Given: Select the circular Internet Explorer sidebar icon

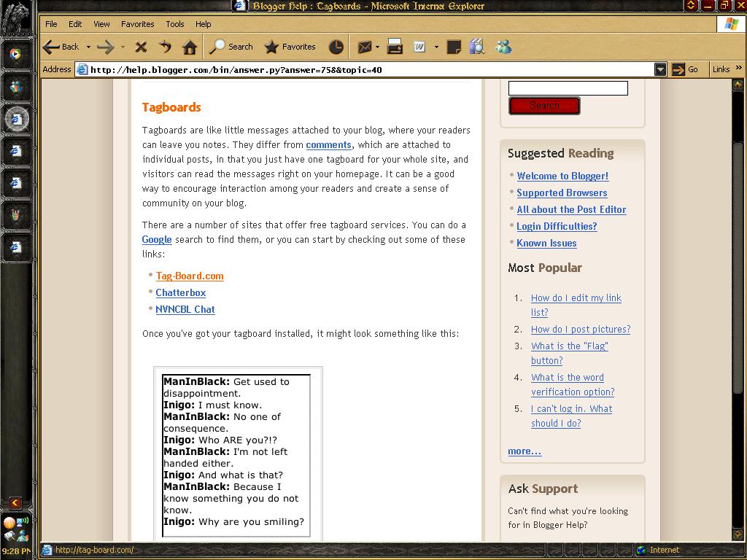Looking at the screenshot, I should click(16, 119).
